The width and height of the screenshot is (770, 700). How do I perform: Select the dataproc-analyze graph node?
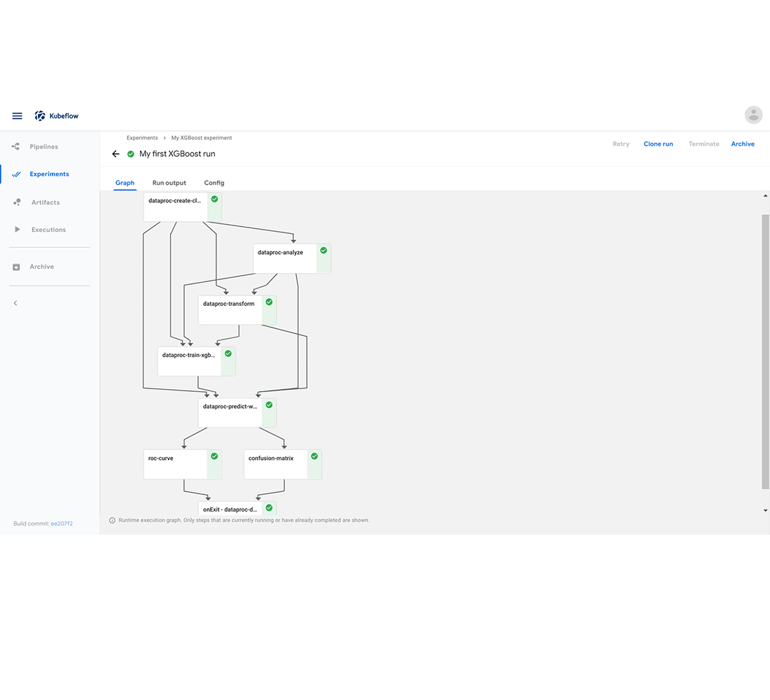point(292,258)
